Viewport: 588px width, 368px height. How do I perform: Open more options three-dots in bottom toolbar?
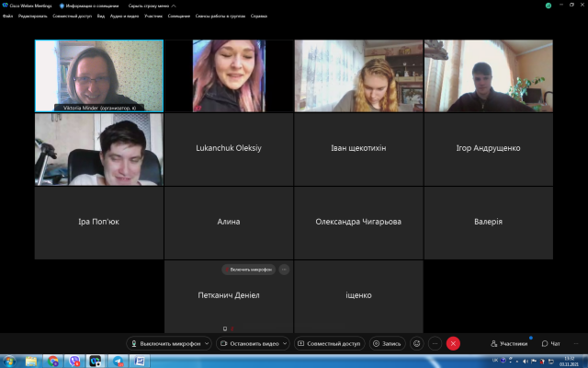coord(435,343)
